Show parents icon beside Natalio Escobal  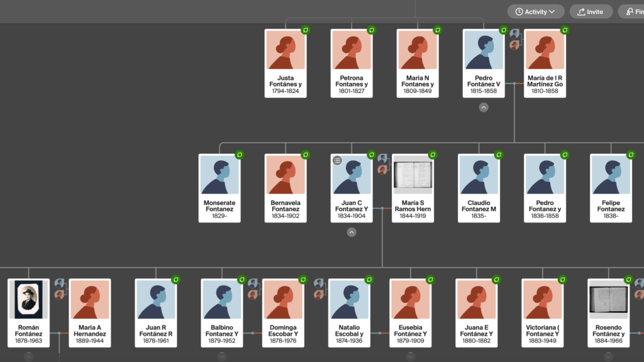[x=319, y=289]
